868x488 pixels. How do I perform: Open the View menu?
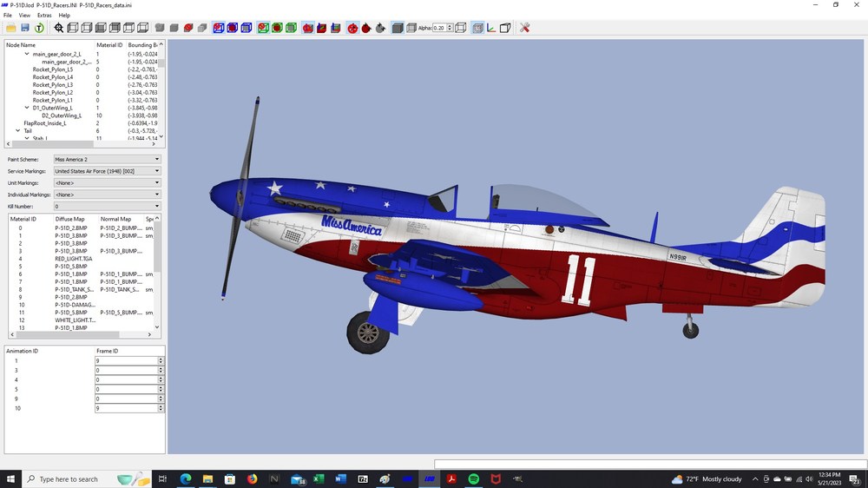click(x=24, y=16)
